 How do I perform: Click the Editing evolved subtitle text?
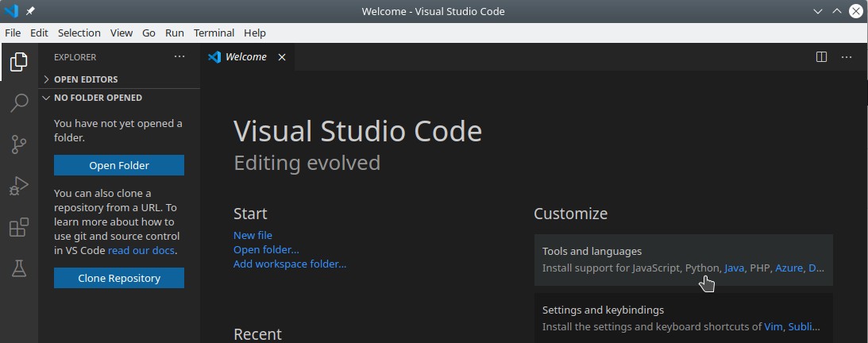[307, 163]
